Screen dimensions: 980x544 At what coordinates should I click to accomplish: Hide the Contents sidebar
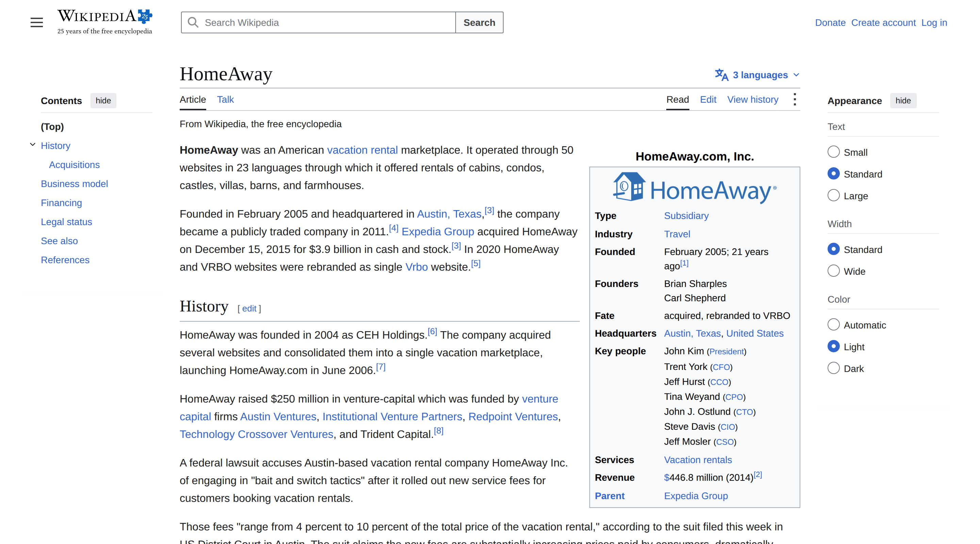pos(103,101)
